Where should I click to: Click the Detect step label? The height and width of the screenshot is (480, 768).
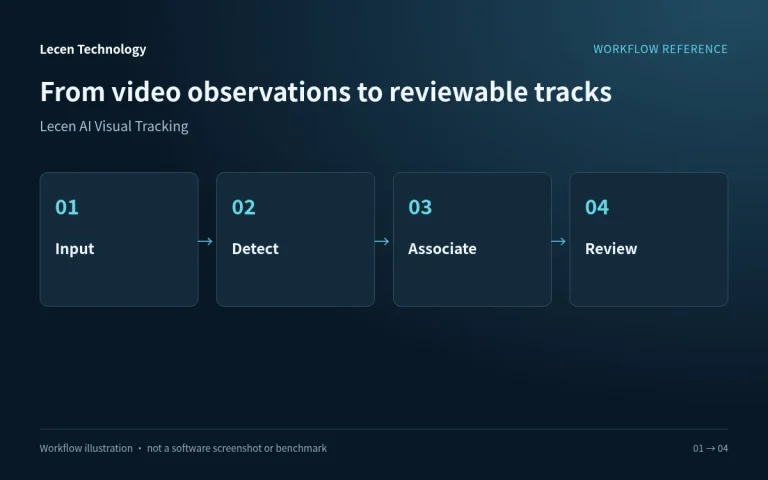(255, 249)
